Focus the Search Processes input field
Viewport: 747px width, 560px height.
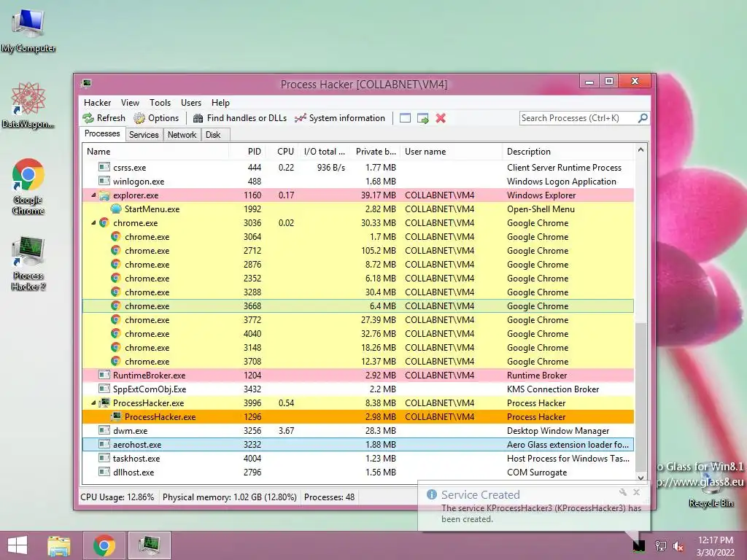(578, 118)
